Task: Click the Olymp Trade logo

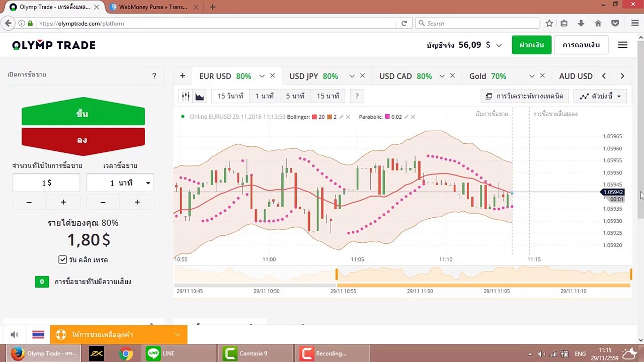Action: [54, 45]
